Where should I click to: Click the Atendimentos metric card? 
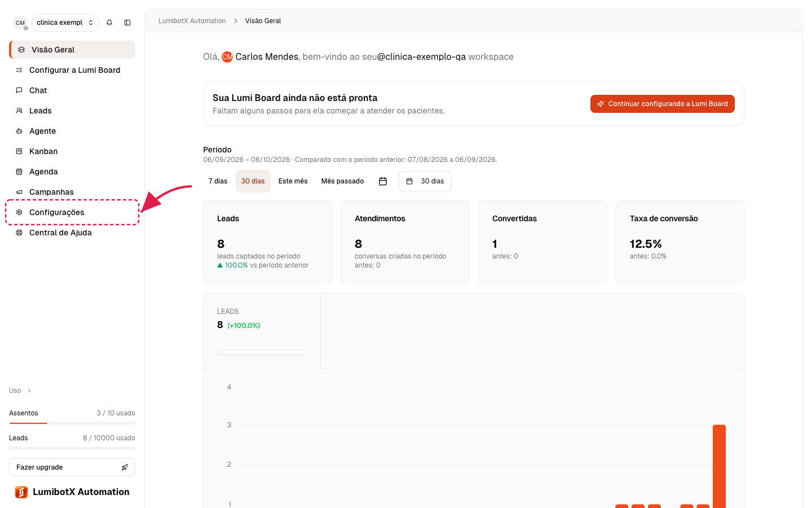click(x=405, y=242)
